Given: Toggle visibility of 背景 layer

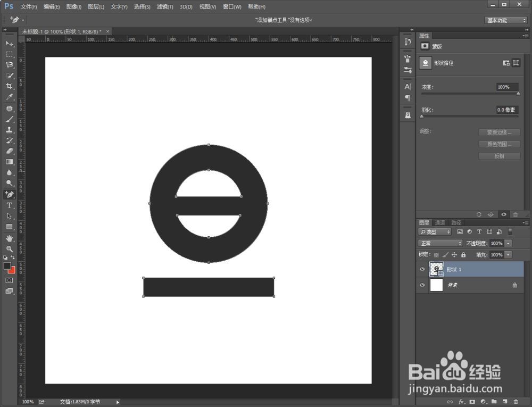Looking at the screenshot, I should click(422, 285).
